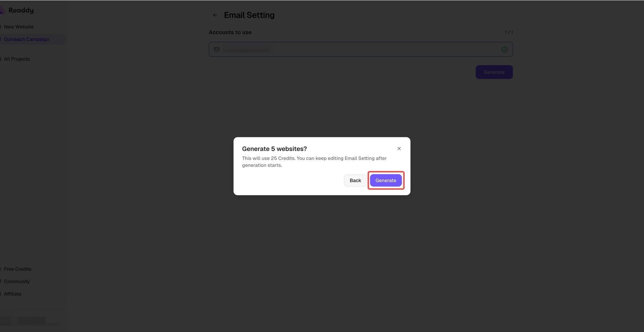Open the Outreach Campaign section
Screen dimensions: 644x332
point(27,39)
